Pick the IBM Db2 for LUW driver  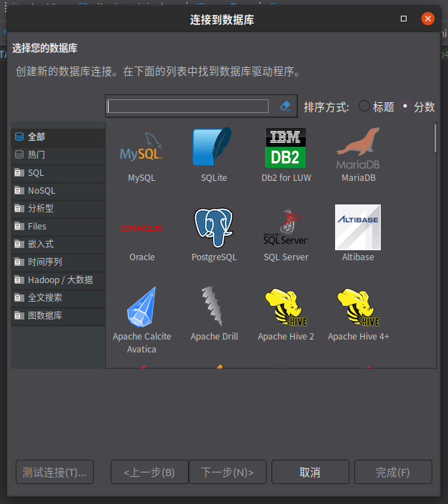pos(286,154)
